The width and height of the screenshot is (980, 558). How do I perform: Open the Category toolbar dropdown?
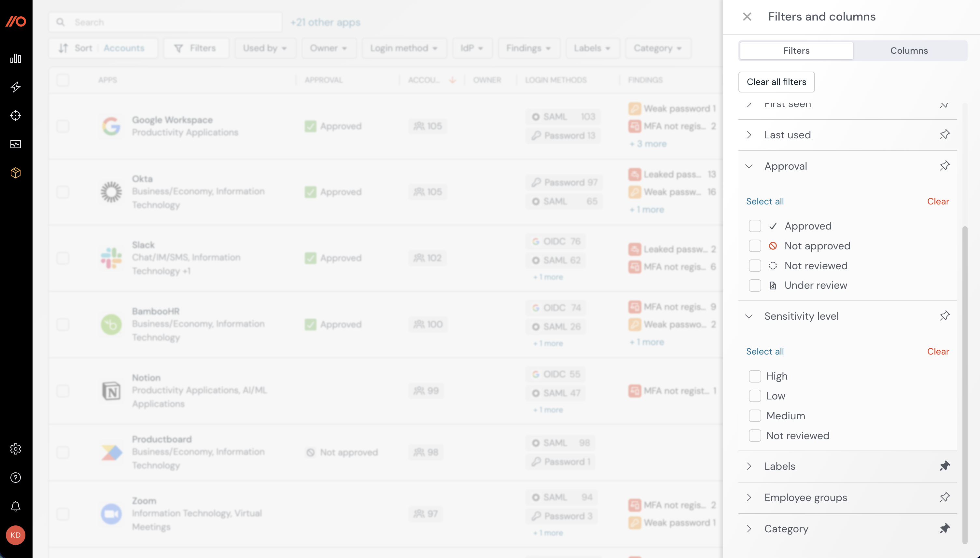click(x=658, y=48)
